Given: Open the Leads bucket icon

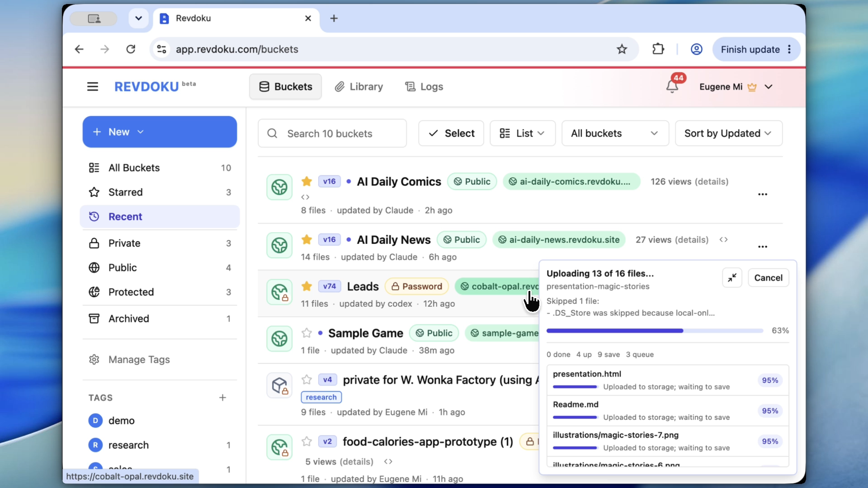Looking at the screenshot, I should [279, 292].
